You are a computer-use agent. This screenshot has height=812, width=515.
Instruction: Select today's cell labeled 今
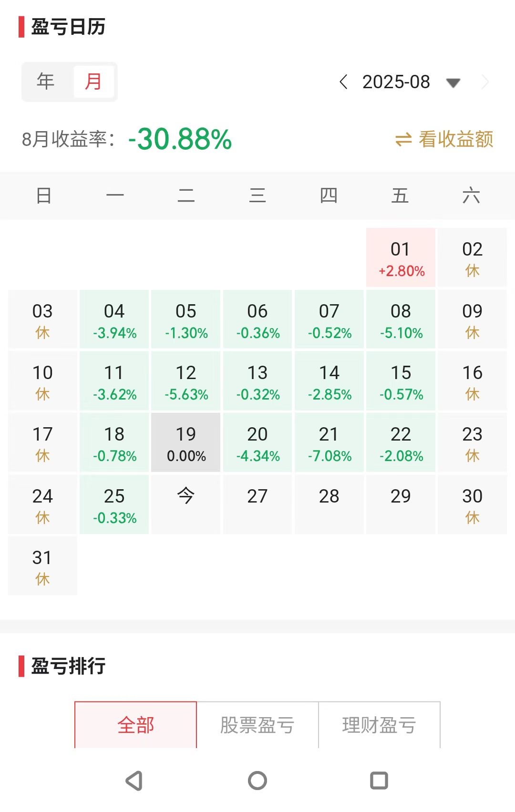click(x=186, y=504)
